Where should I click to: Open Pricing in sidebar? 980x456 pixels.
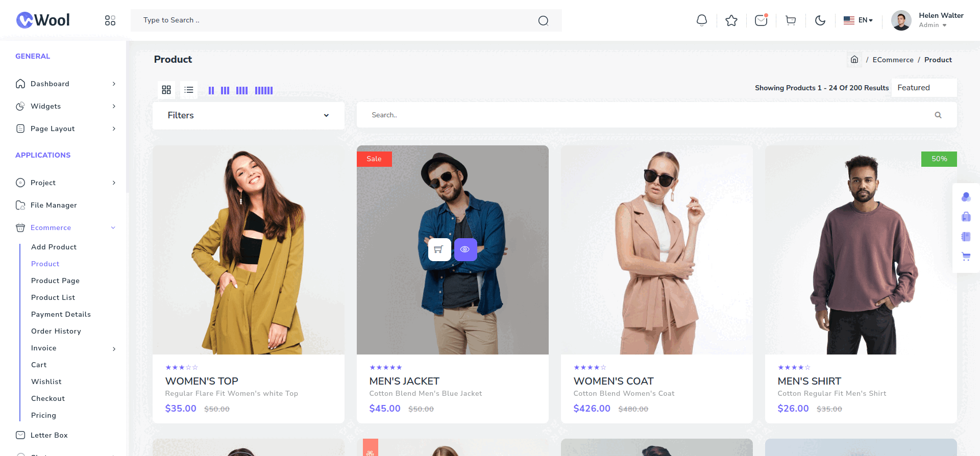(43, 415)
